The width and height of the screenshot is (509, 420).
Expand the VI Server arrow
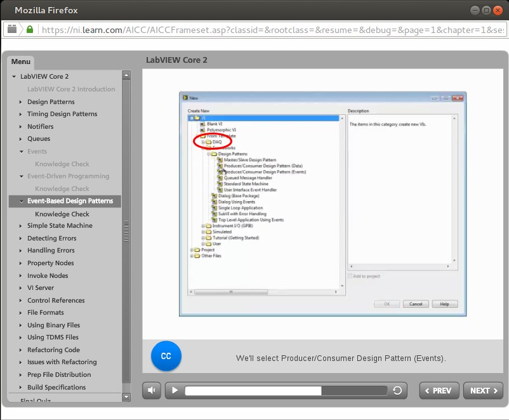coord(20,288)
